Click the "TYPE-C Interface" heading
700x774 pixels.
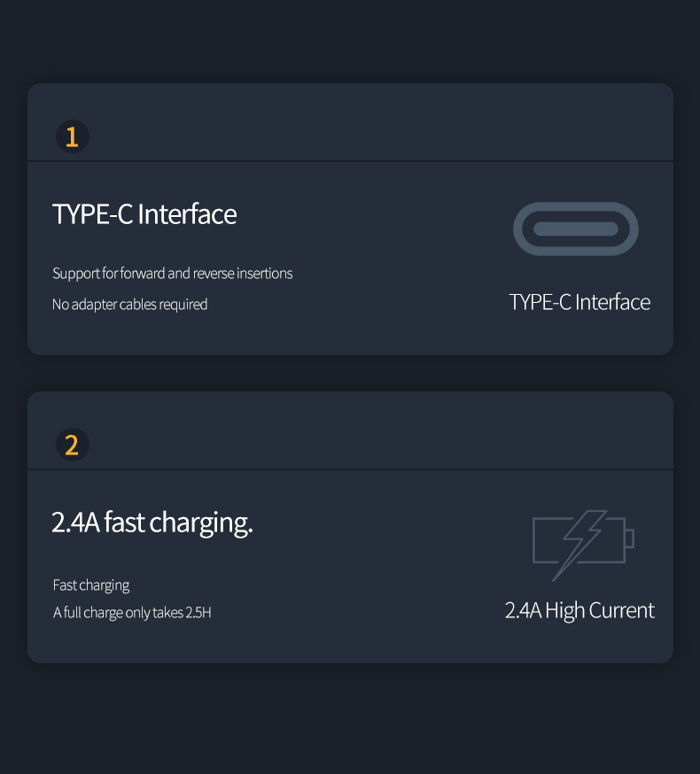144,214
